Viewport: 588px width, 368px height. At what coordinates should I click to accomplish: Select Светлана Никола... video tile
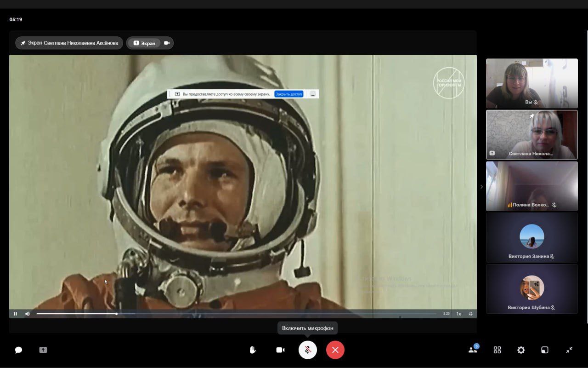pos(532,135)
